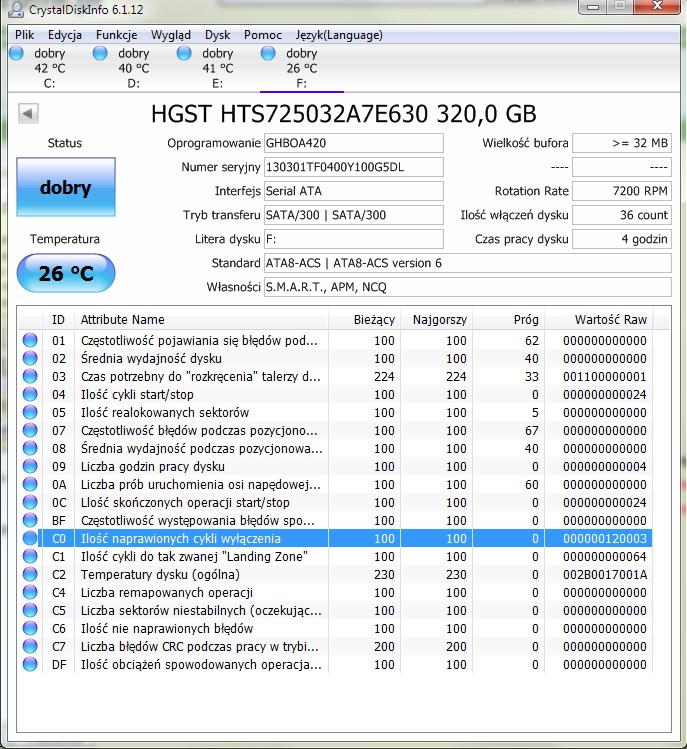Select row 'Liczba godzin pracy dysku'
The width and height of the screenshot is (687, 749).
[x=335, y=466]
